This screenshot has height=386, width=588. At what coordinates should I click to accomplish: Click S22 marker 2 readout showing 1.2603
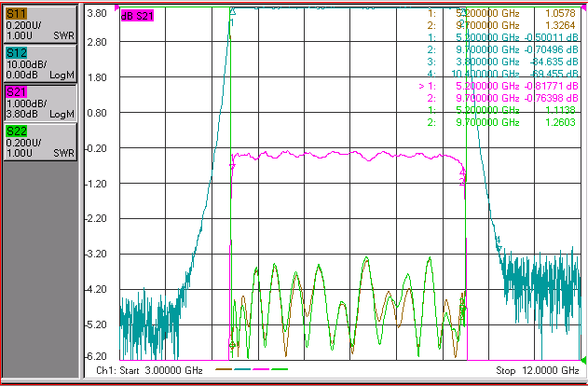501,122
